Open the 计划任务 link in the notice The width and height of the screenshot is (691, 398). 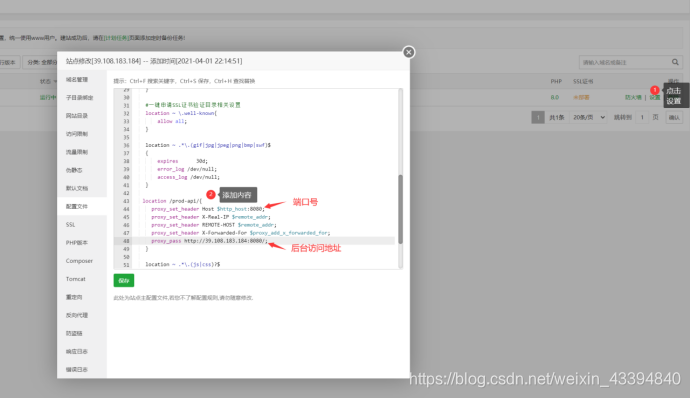(116, 38)
